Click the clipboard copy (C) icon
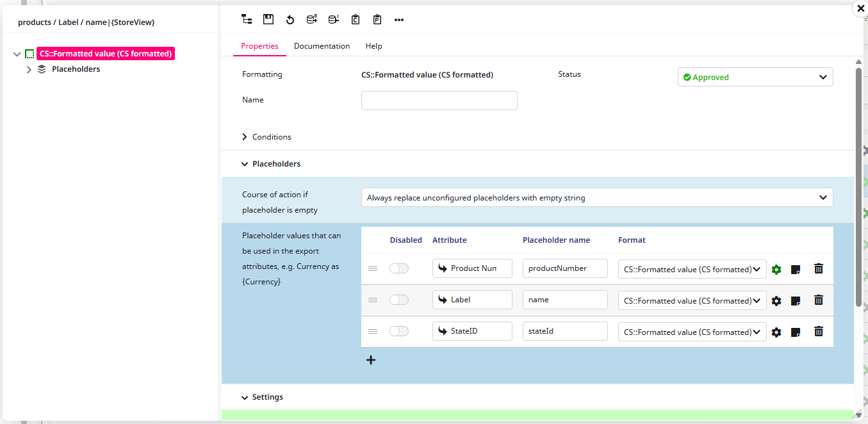The image size is (868, 424). (x=356, y=19)
